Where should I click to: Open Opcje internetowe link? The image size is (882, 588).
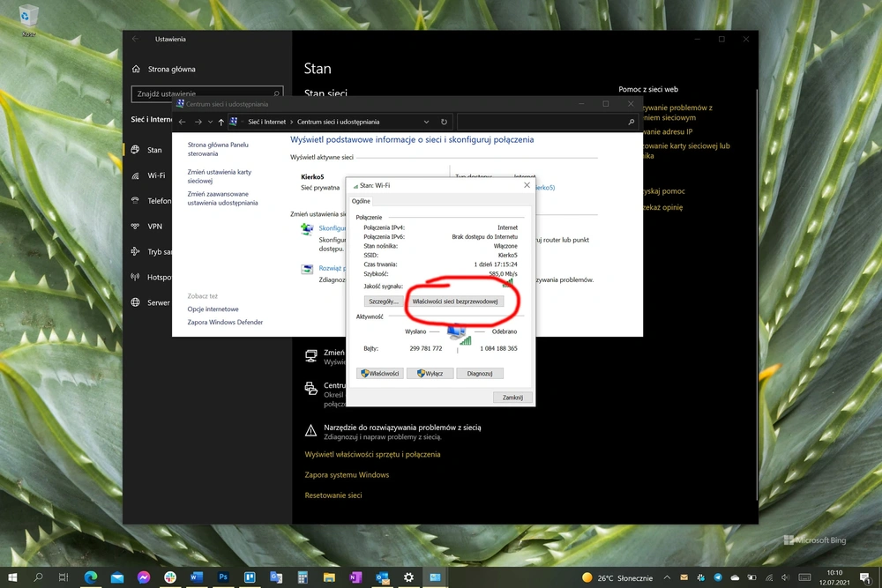tap(213, 309)
